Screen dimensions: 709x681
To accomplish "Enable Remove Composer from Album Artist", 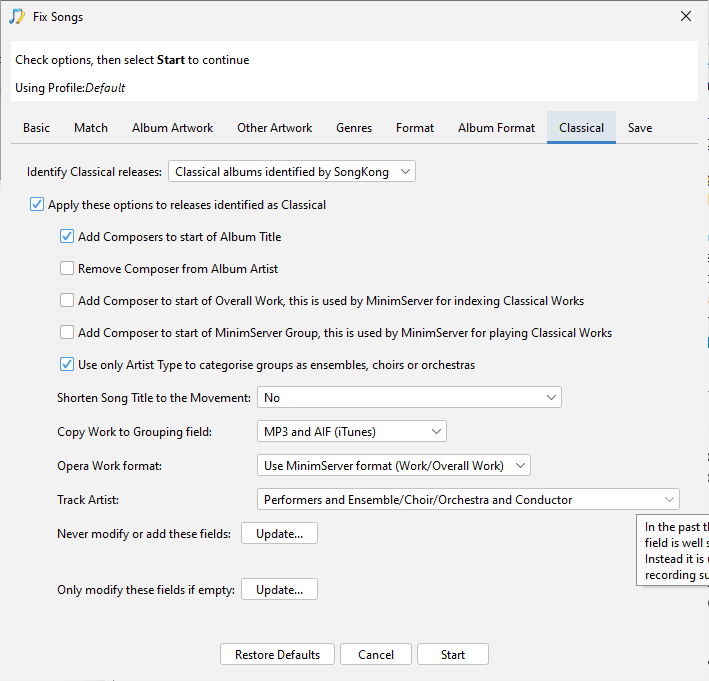I will click(67, 269).
